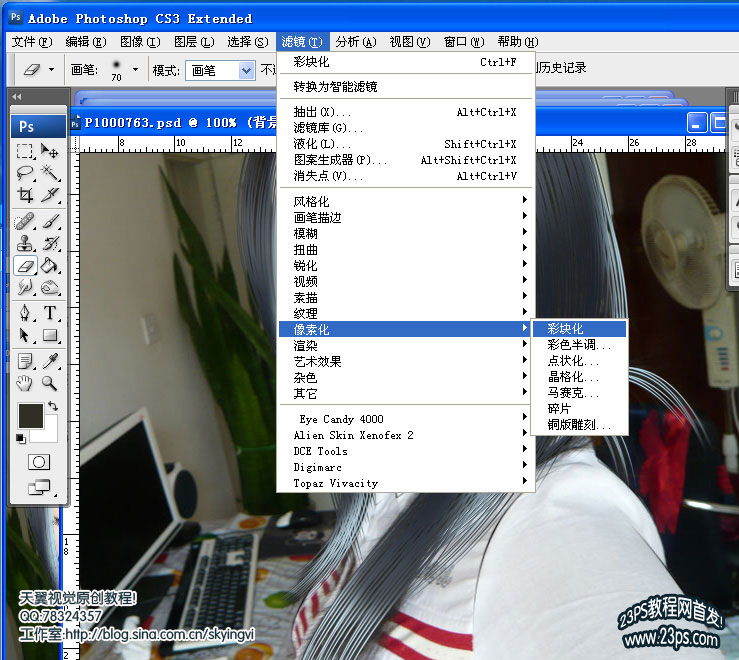Image resolution: width=739 pixels, height=660 pixels.
Task: Select the Smudge tool
Action: (x=25, y=287)
